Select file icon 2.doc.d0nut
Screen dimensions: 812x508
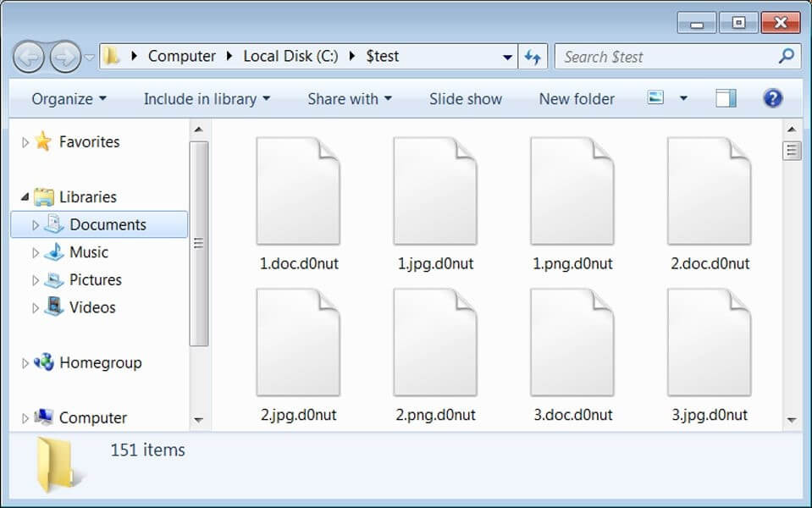(710, 191)
